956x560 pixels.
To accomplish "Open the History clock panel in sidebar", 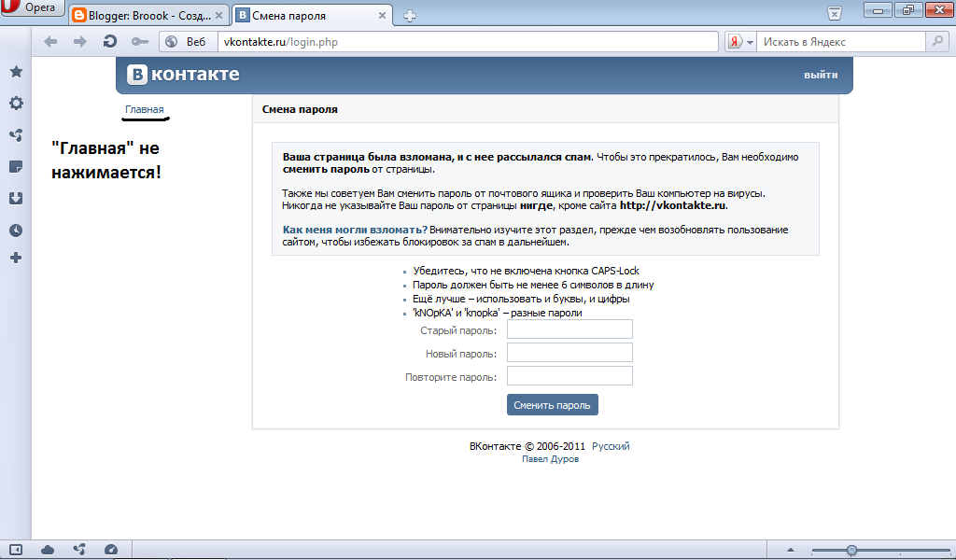I will pyautogui.click(x=16, y=231).
